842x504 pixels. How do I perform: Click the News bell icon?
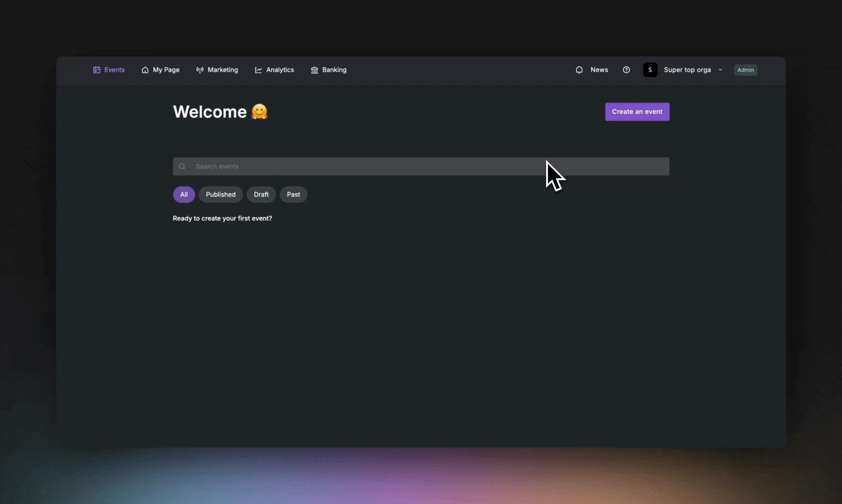(x=579, y=70)
